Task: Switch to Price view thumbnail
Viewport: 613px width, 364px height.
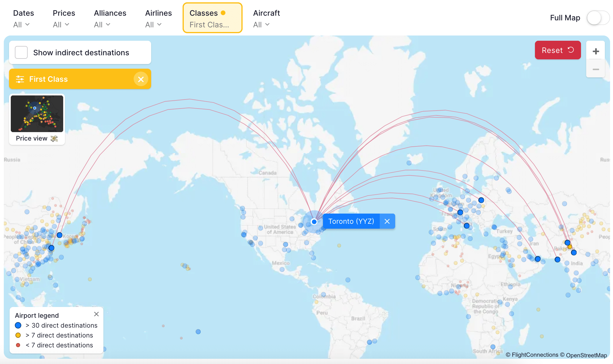Action: pyautogui.click(x=37, y=119)
